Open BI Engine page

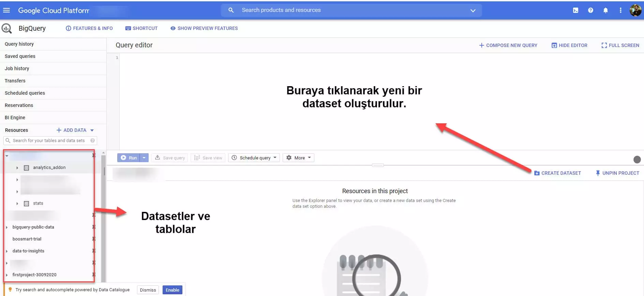pyautogui.click(x=53, y=118)
